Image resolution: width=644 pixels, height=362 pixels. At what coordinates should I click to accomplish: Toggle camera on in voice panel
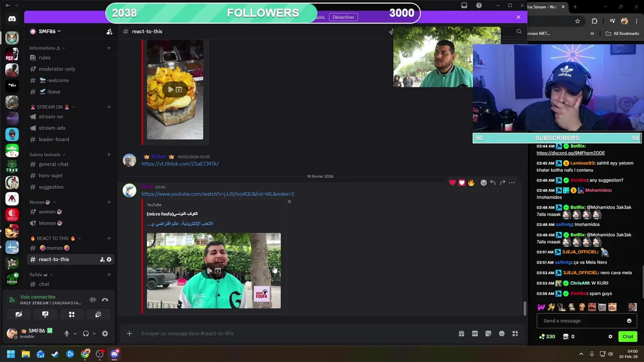pos(19,314)
